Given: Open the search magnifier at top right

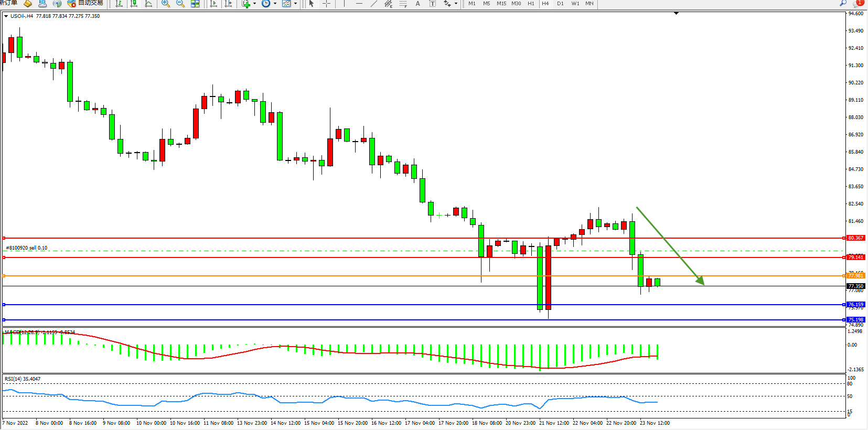Looking at the screenshot, I should tap(843, 3).
